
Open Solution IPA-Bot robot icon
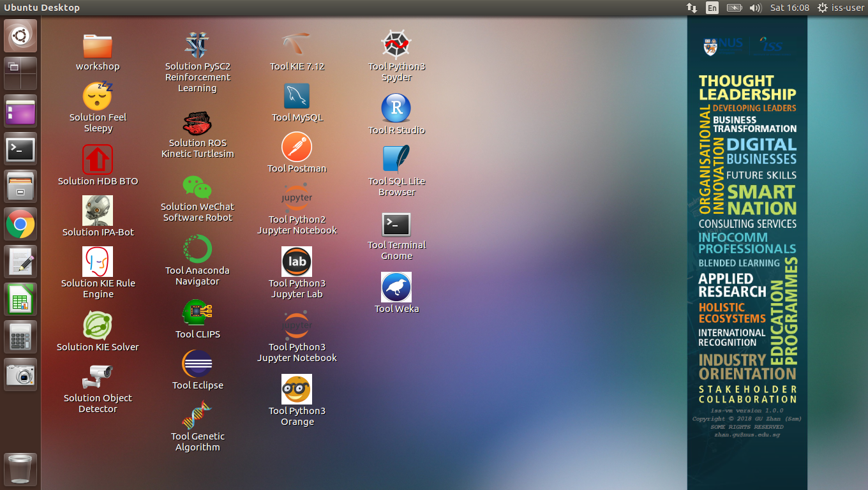(x=98, y=211)
